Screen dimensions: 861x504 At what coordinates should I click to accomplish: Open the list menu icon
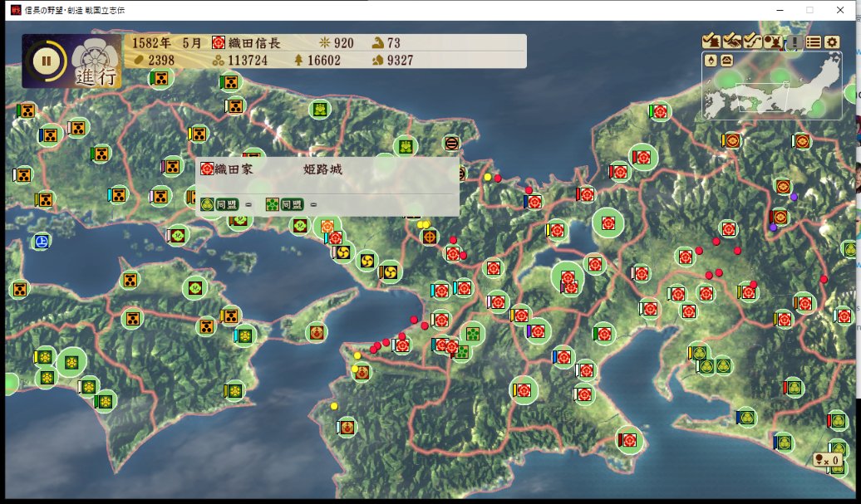(814, 42)
